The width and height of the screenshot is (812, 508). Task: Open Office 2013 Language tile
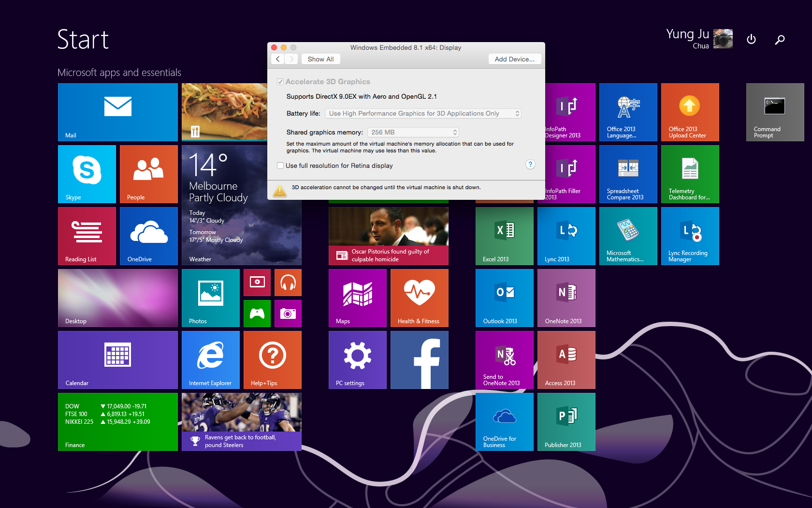628,112
